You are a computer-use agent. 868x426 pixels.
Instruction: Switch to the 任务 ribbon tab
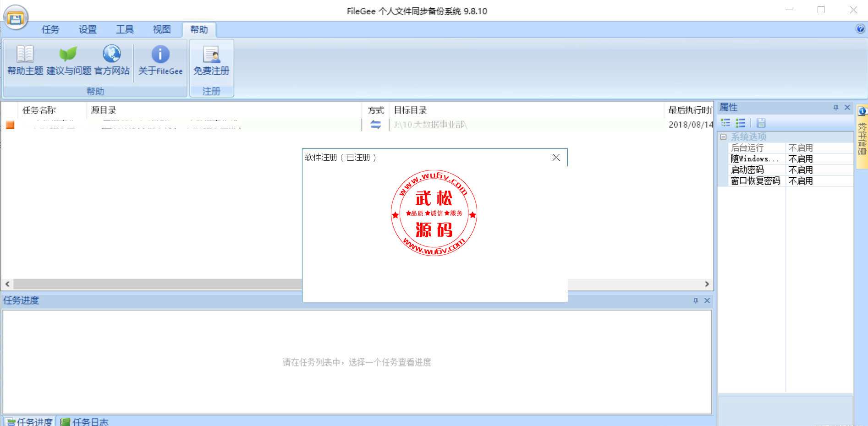point(50,29)
